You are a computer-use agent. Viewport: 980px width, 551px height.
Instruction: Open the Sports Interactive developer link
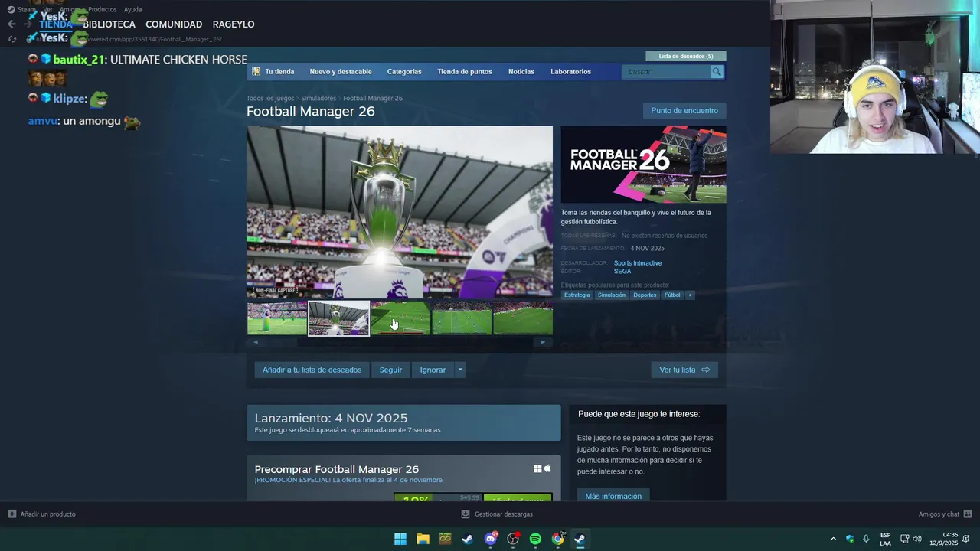point(638,263)
